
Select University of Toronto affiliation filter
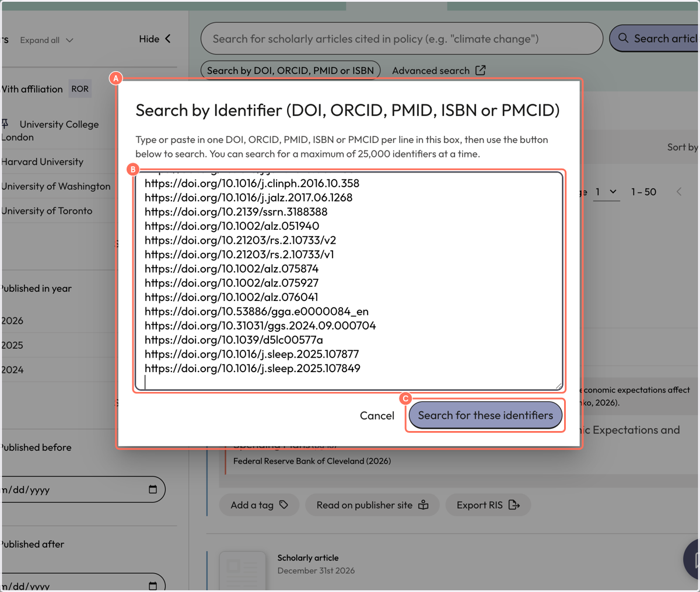(x=47, y=211)
